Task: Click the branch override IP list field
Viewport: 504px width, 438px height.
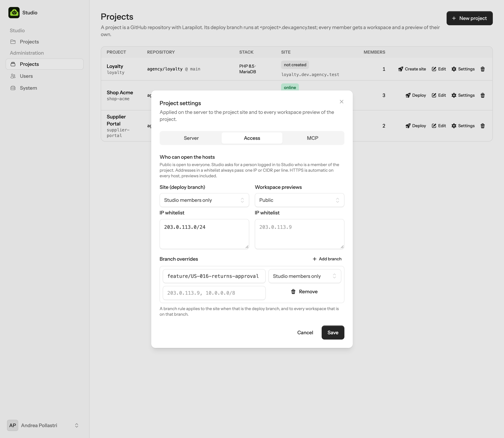Action: click(x=214, y=293)
